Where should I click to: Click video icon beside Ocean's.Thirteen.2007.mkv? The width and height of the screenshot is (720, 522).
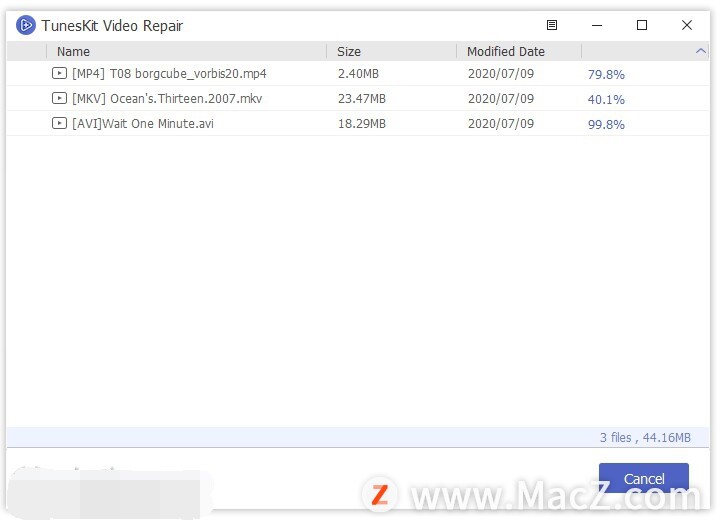click(x=59, y=98)
